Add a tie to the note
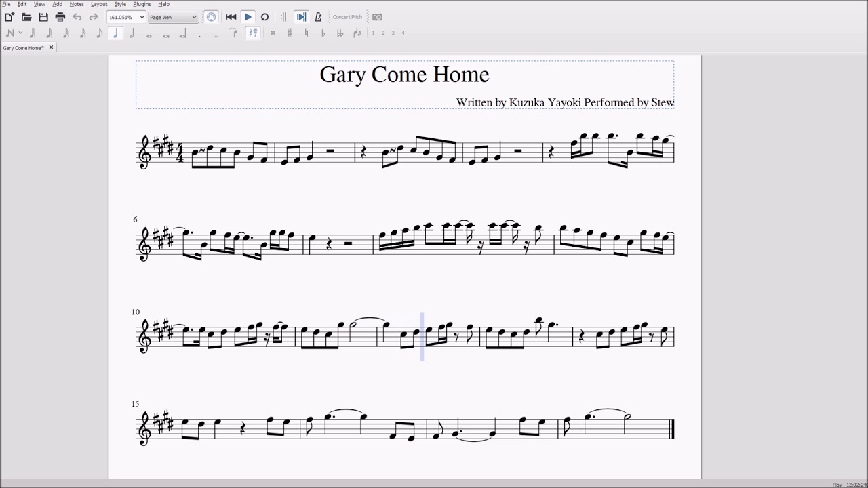 tap(234, 33)
